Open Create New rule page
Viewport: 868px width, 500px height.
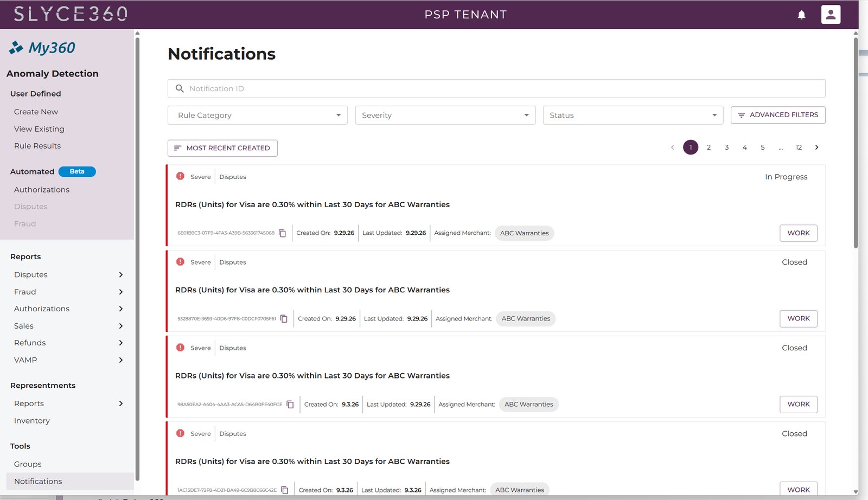click(36, 112)
